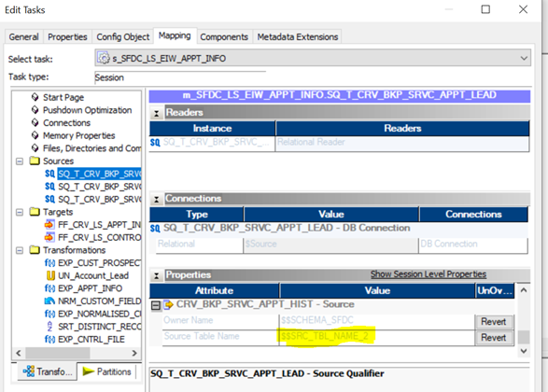Select Pushdown Optimization node
The image size is (548, 392).
click(88, 110)
